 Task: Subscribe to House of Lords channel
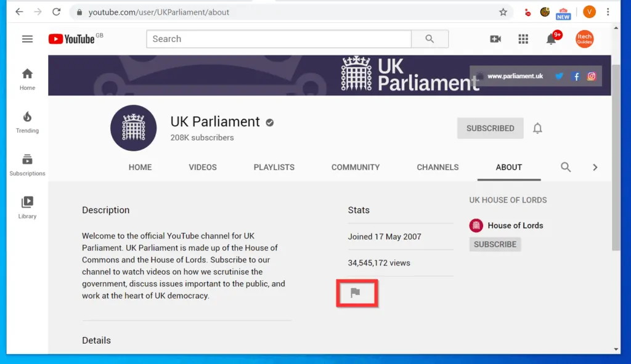click(495, 245)
